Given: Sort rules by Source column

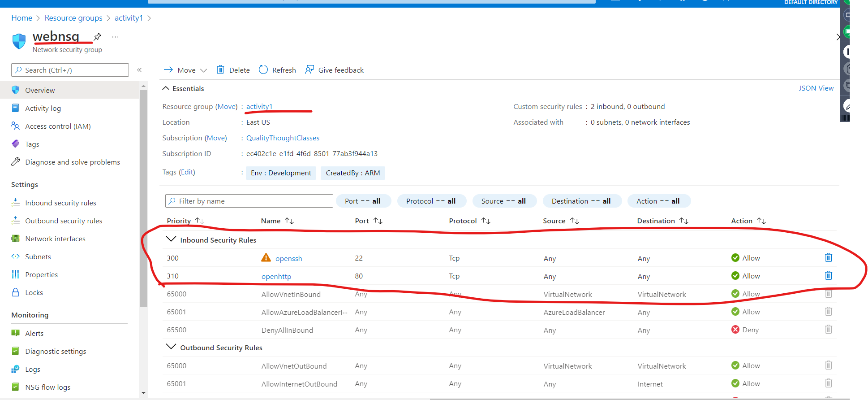Looking at the screenshot, I should click(561, 221).
